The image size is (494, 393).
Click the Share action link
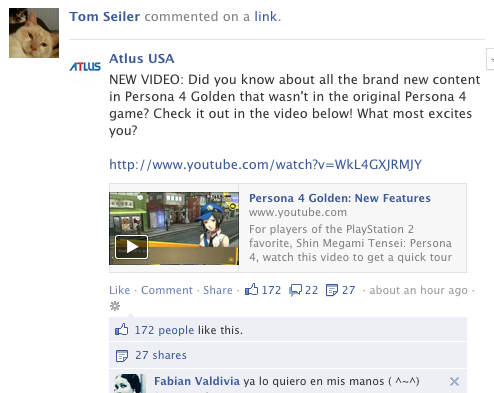[x=218, y=290]
